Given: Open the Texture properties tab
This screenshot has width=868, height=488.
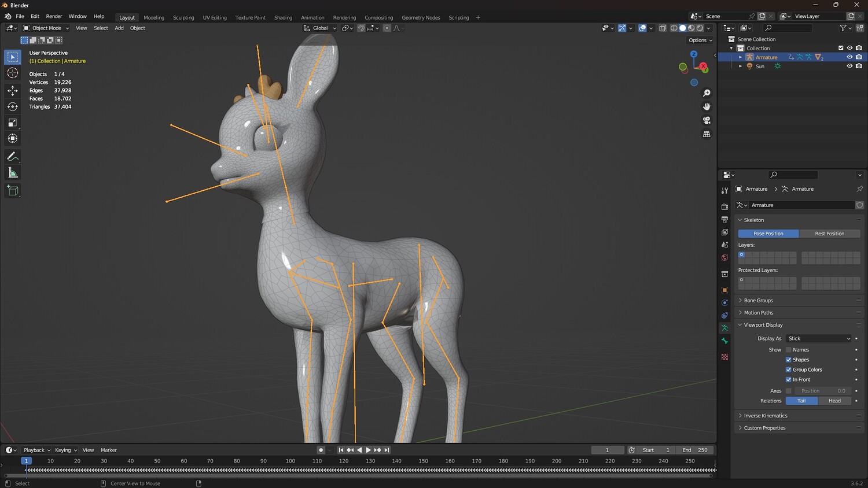Looking at the screenshot, I should pos(724,357).
